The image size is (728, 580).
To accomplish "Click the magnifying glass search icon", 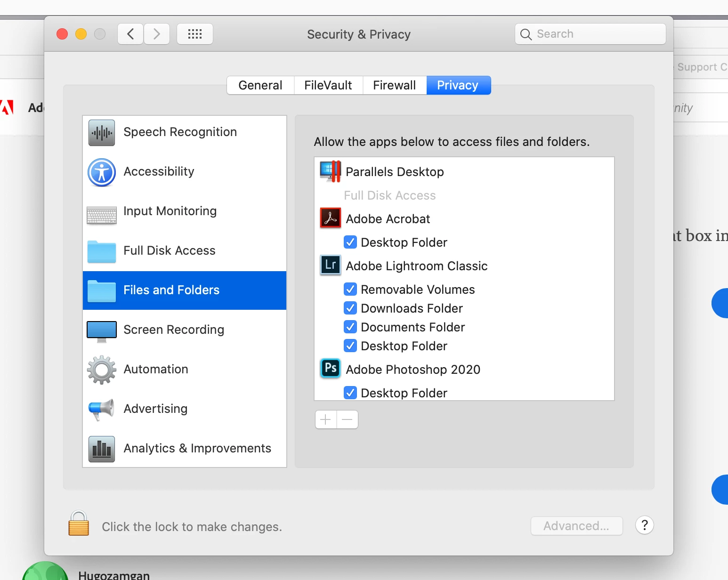I will [526, 34].
